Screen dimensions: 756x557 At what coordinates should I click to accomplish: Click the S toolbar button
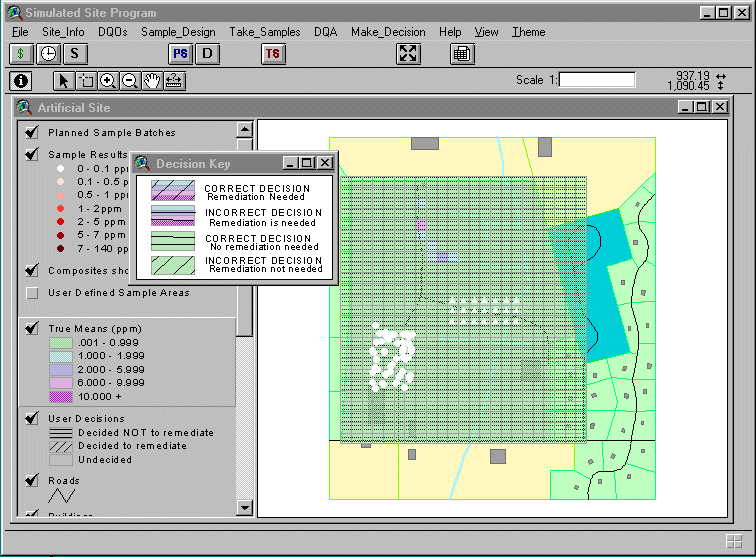click(76, 54)
